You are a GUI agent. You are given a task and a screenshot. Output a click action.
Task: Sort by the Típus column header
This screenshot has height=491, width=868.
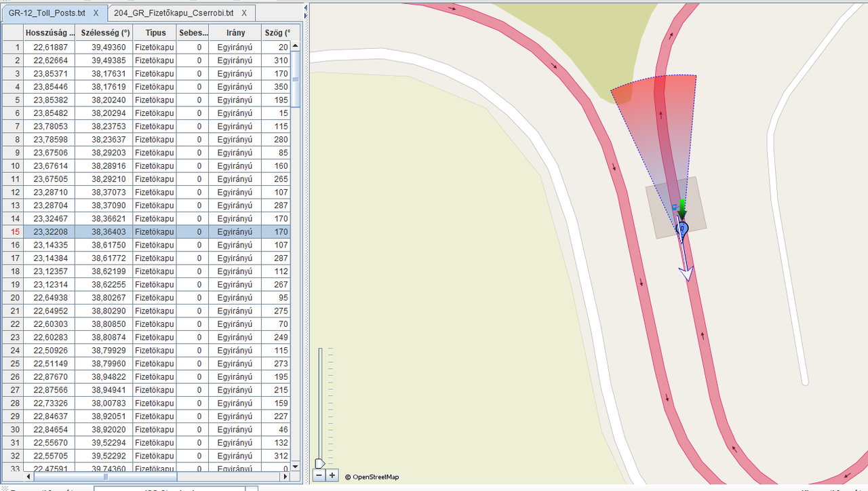(x=155, y=33)
